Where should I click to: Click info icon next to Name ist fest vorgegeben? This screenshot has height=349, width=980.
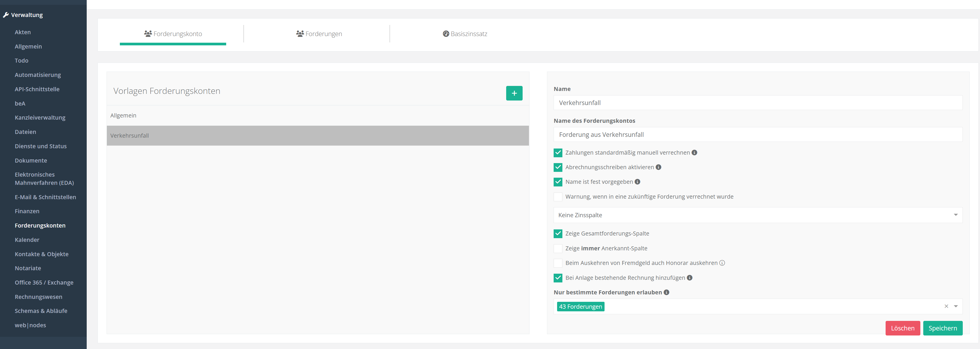point(638,182)
